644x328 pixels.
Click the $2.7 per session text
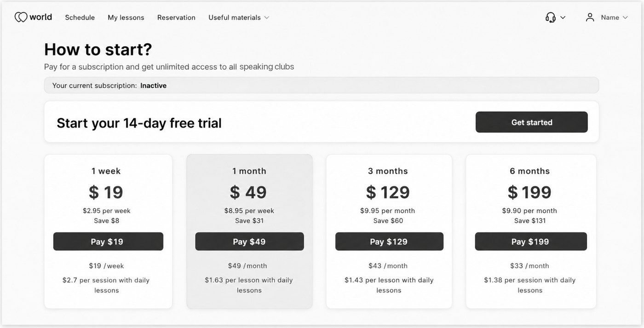pyautogui.click(x=106, y=285)
